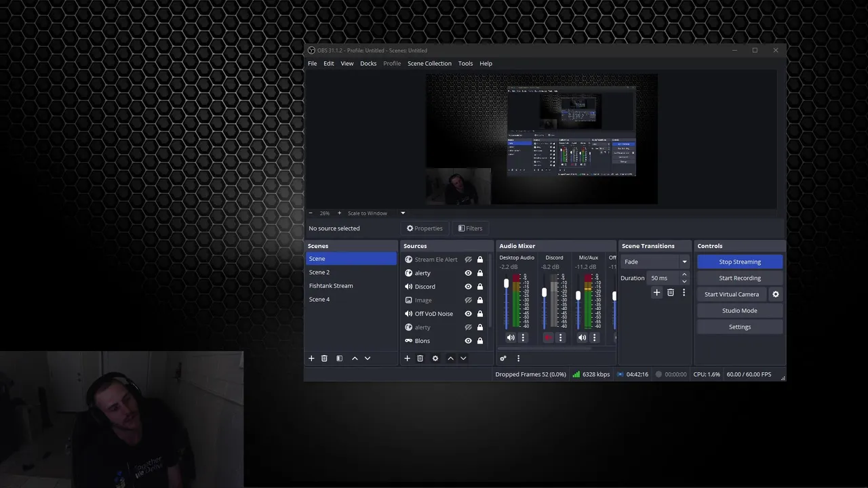Click the Filters button
868x488 pixels.
[470, 228]
